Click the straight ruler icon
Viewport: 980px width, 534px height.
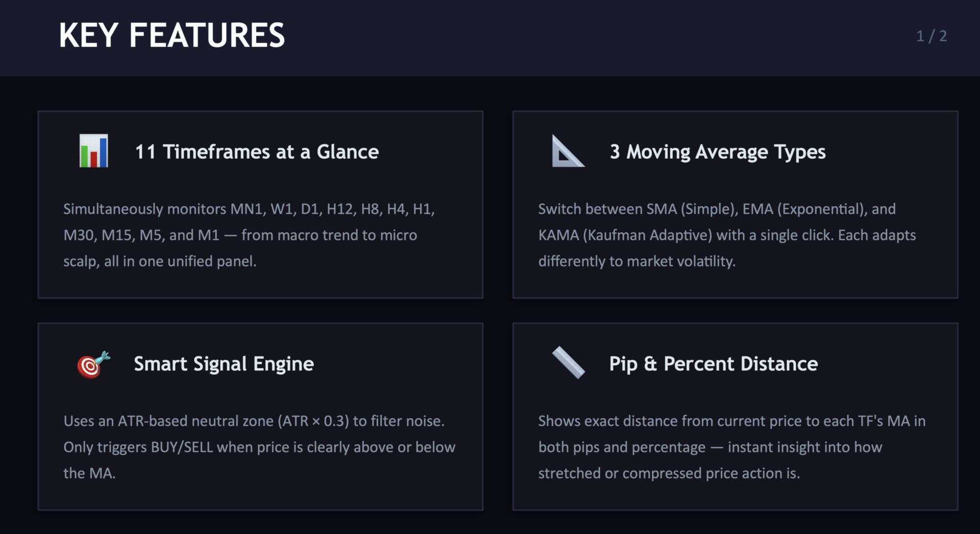point(568,363)
